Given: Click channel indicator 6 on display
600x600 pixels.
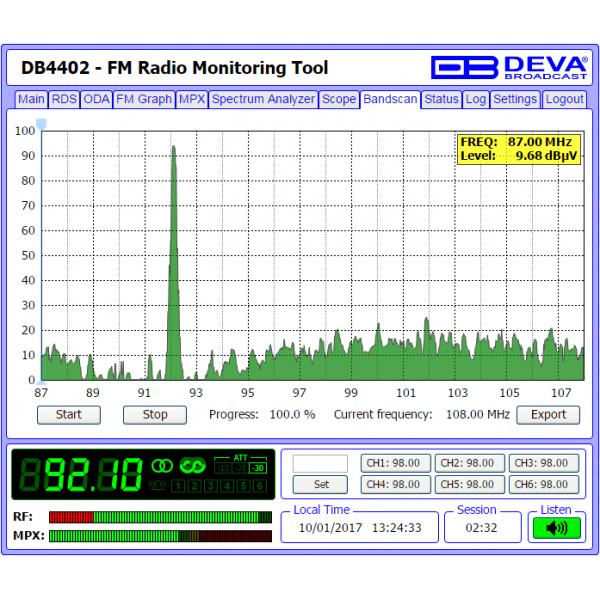Looking at the screenshot, I should click(x=260, y=486).
